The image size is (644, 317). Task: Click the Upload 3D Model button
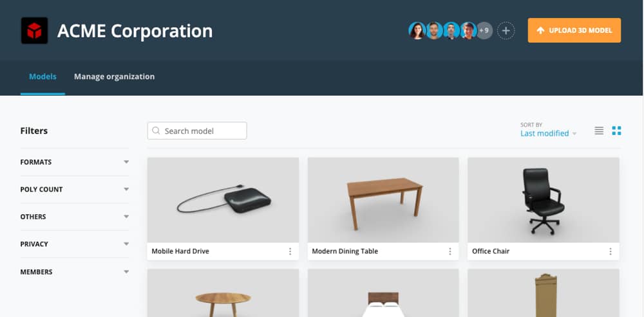[x=574, y=30]
